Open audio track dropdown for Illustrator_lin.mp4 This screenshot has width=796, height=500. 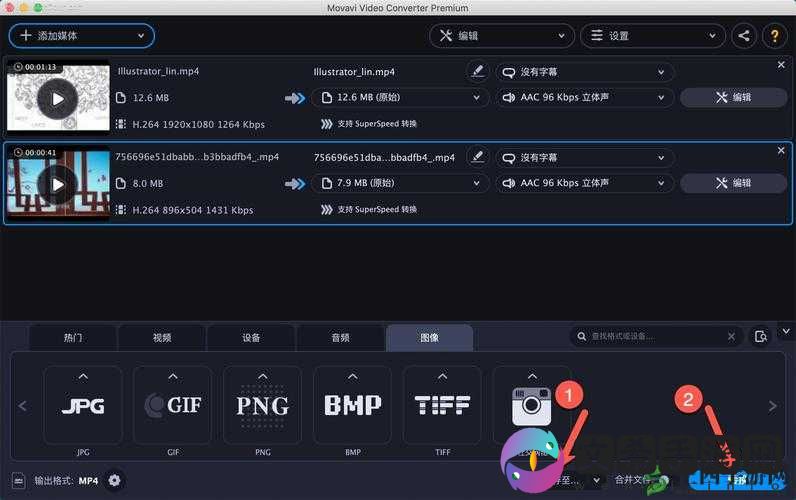pos(585,97)
